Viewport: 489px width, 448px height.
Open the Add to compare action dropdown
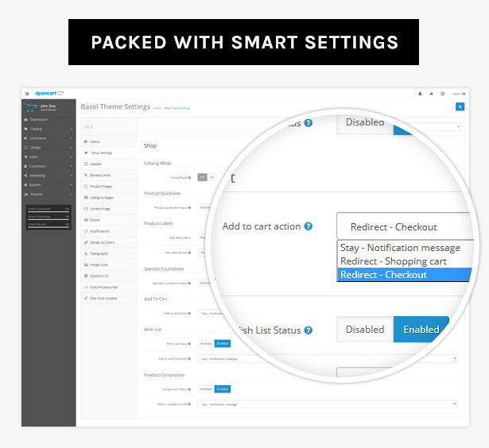coord(328,404)
